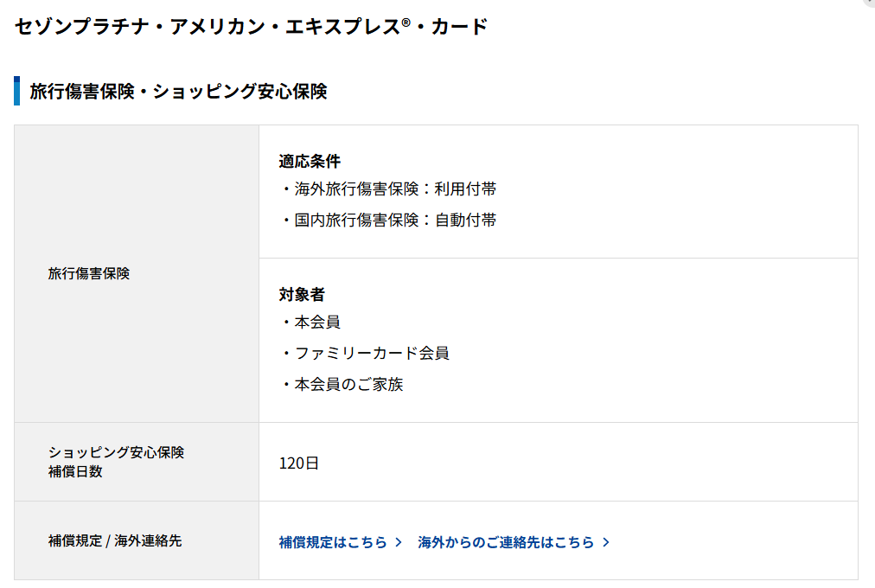Click the 旅行傷害保険・ショッピング安心保険 section heading
This screenshot has height=588, width=875.
[x=178, y=91]
